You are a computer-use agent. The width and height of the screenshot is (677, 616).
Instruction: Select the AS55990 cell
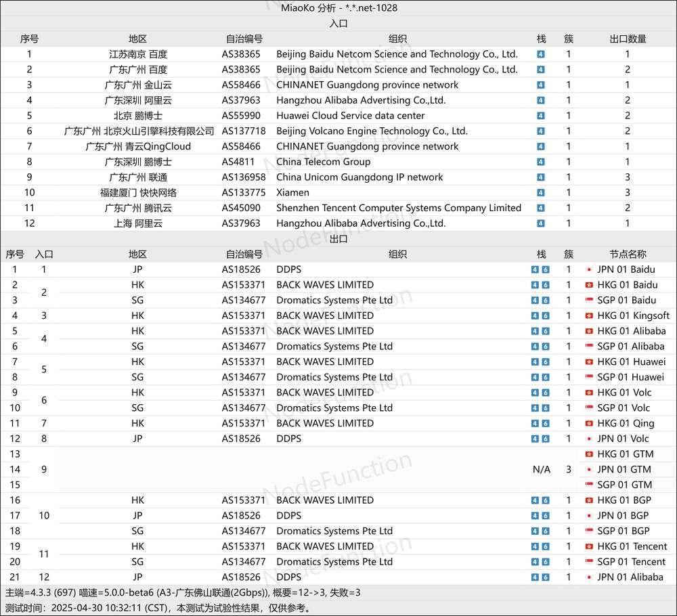(x=241, y=116)
